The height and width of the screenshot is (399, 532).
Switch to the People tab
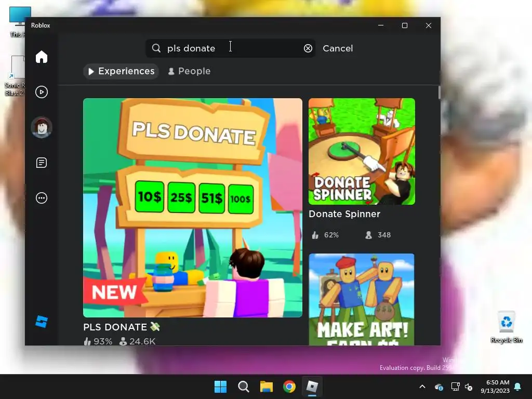click(189, 71)
